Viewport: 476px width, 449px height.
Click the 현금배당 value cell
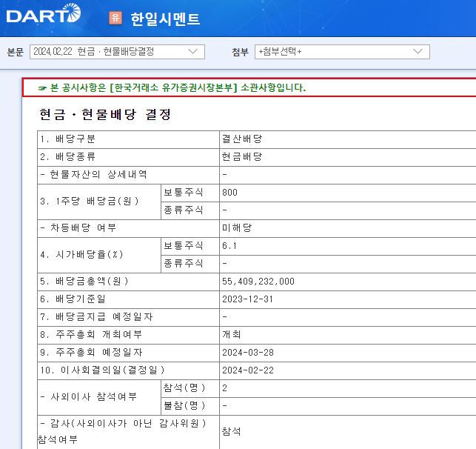pos(348,157)
